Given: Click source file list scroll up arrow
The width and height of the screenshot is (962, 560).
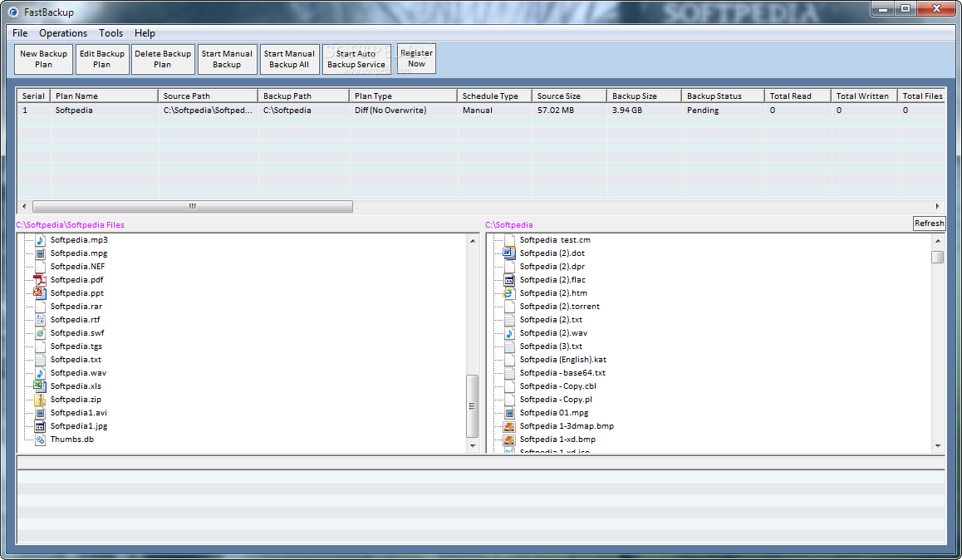Looking at the screenshot, I should (x=473, y=240).
